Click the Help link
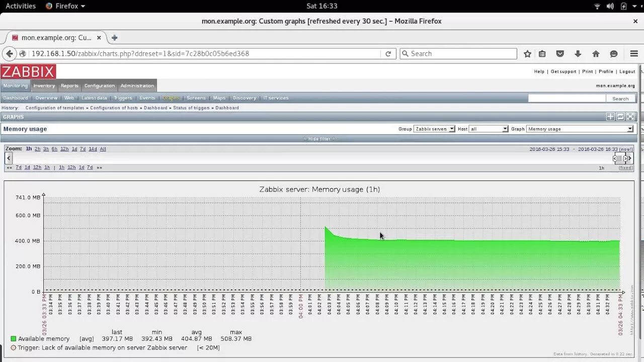The width and height of the screenshot is (644, 362). 539,71
